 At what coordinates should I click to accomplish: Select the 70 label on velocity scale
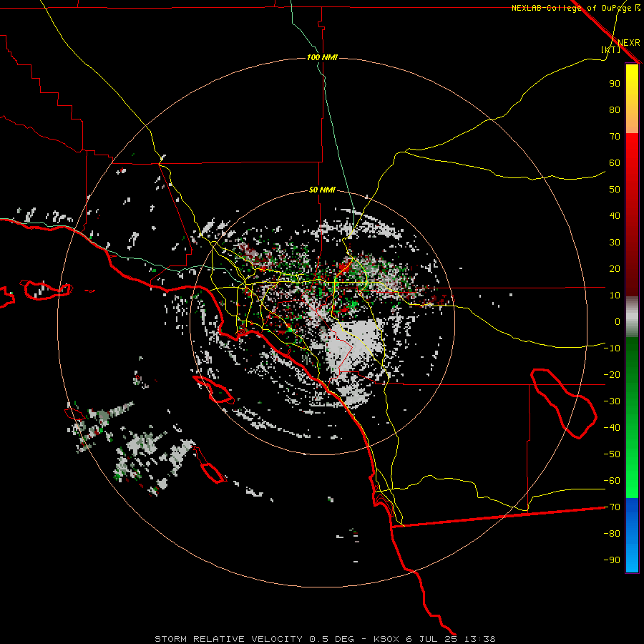click(615, 137)
